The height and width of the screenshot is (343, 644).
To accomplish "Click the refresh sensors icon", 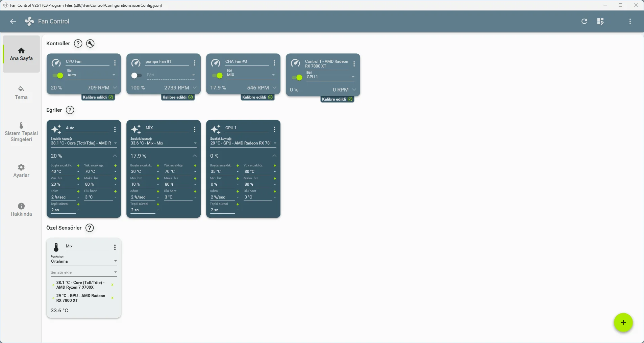I will [584, 21].
